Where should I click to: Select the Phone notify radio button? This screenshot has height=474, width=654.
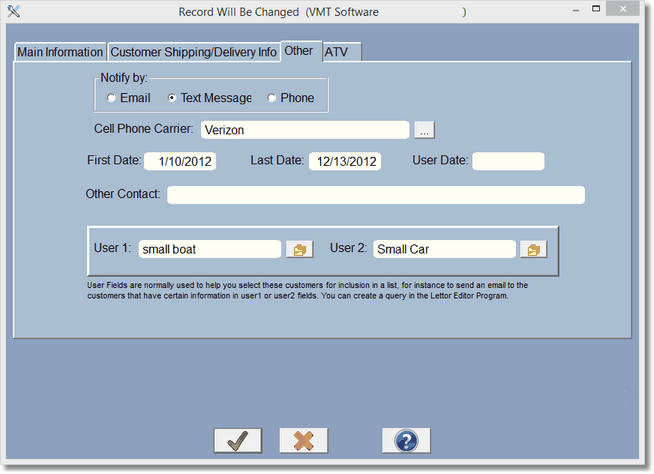(272, 98)
